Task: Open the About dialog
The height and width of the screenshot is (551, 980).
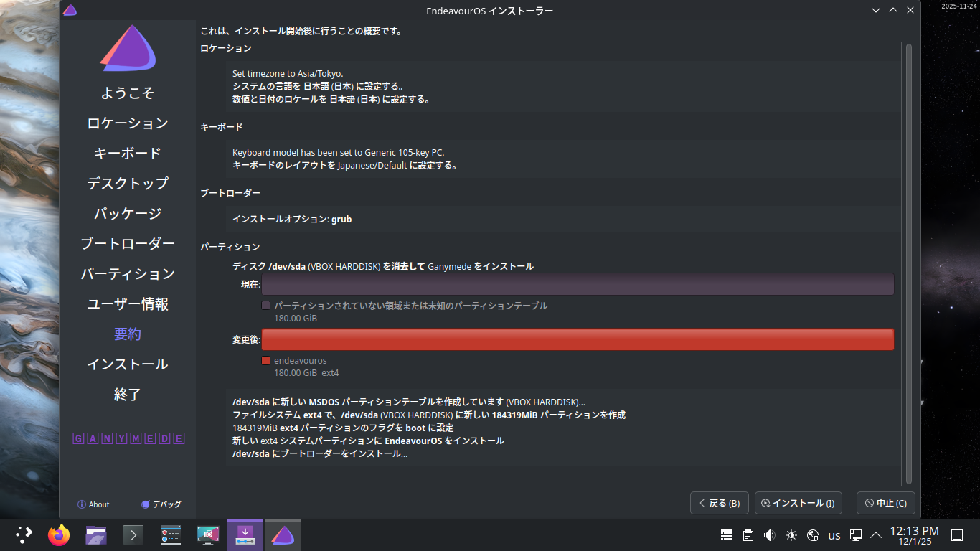Action: click(x=93, y=504)
